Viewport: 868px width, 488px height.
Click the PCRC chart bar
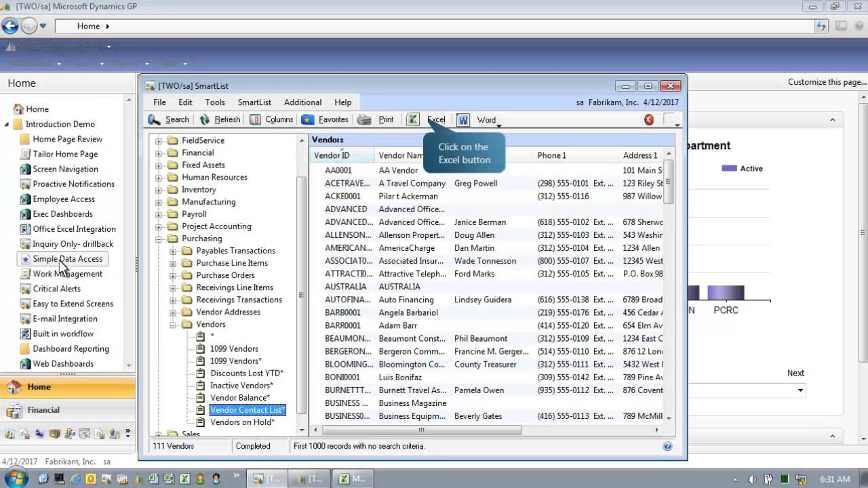tap(726, 293)
